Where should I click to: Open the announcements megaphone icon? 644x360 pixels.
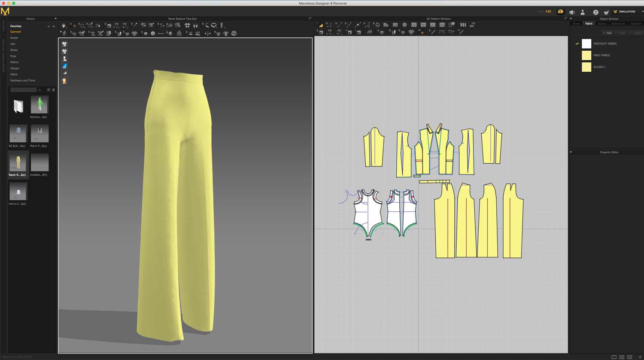572,12
